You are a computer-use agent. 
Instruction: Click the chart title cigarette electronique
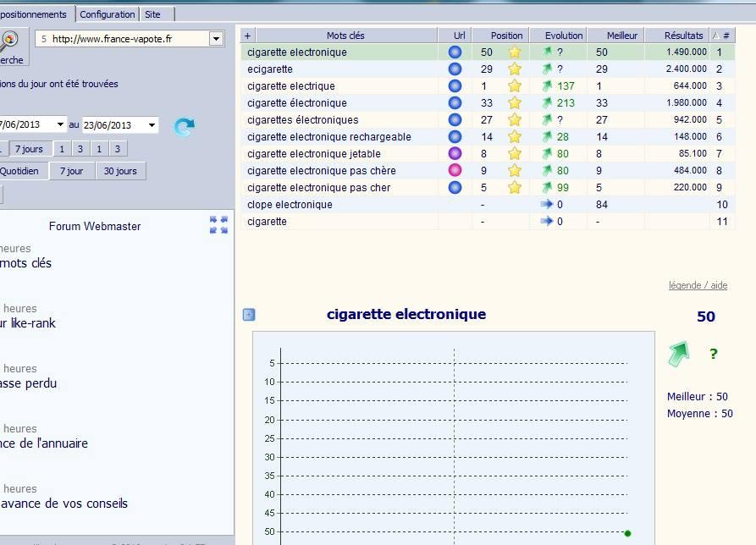[x=406, y=314]
